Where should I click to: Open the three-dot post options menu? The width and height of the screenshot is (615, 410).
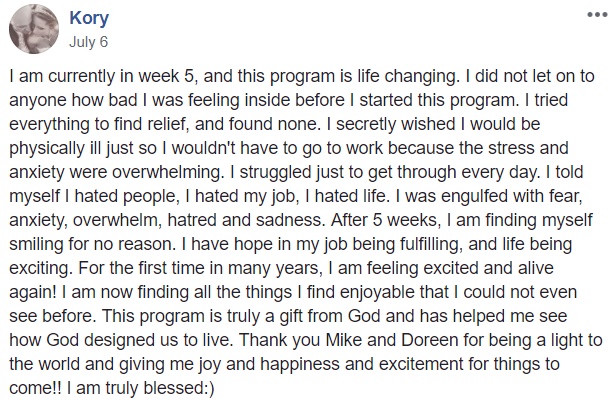point(597,15)
